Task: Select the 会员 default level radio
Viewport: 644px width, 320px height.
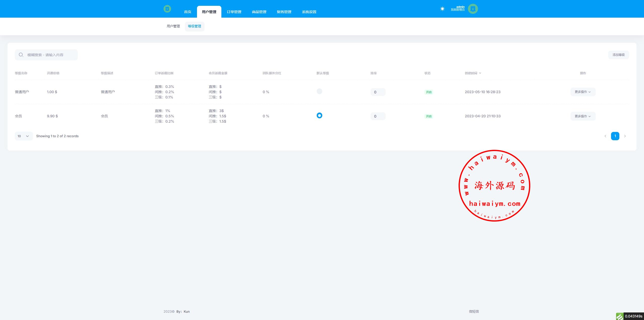Action: (x=319, y=116)
